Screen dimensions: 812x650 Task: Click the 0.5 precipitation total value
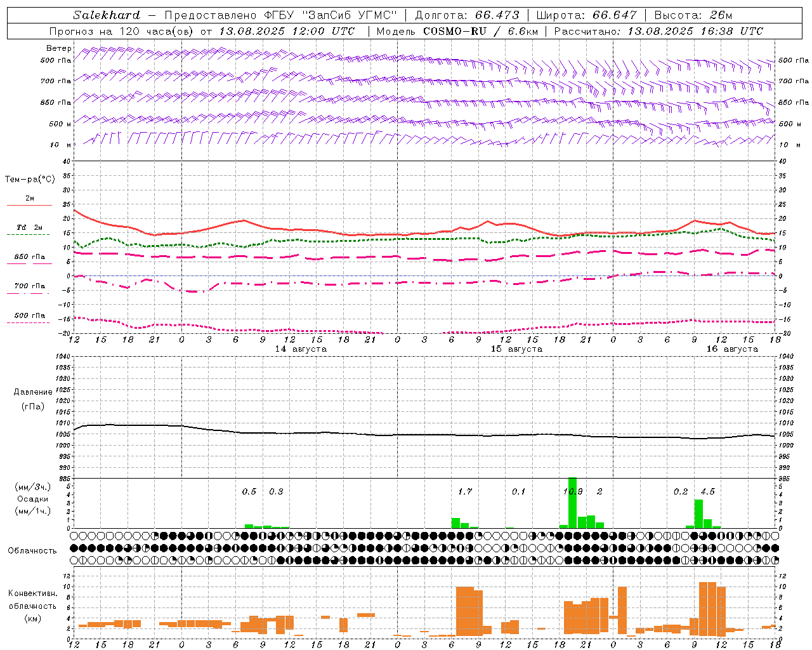249,491
